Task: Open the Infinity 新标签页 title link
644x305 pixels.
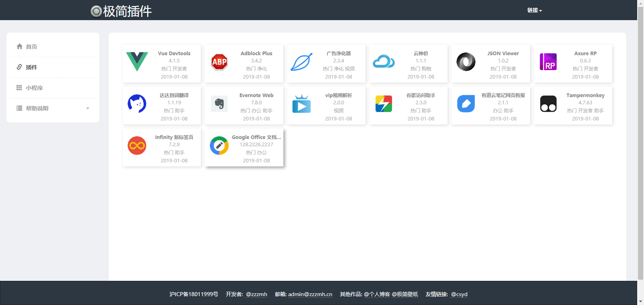Action: tap(174, 137)
